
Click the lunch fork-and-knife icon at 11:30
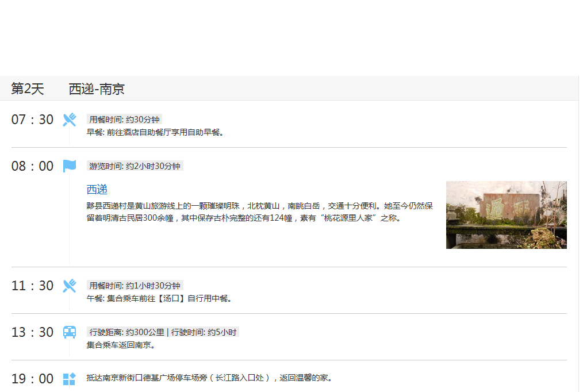pyautogui.click(x=70, y=286)
